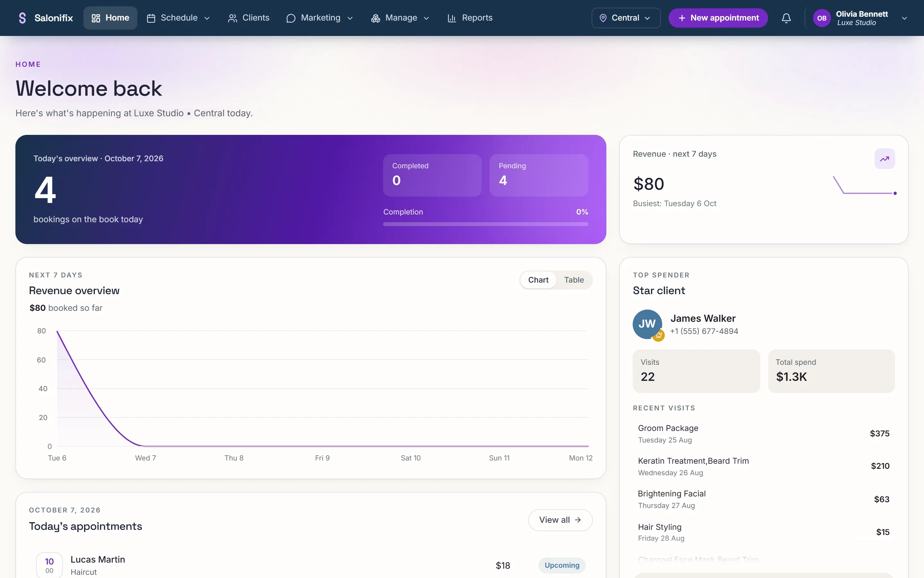Click the Pending count card

(x=538, y=175)
